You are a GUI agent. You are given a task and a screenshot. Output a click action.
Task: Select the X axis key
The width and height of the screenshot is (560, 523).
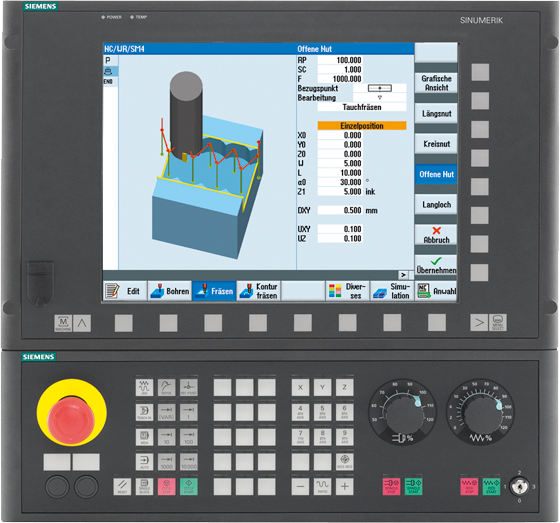(x=300, y=387)
